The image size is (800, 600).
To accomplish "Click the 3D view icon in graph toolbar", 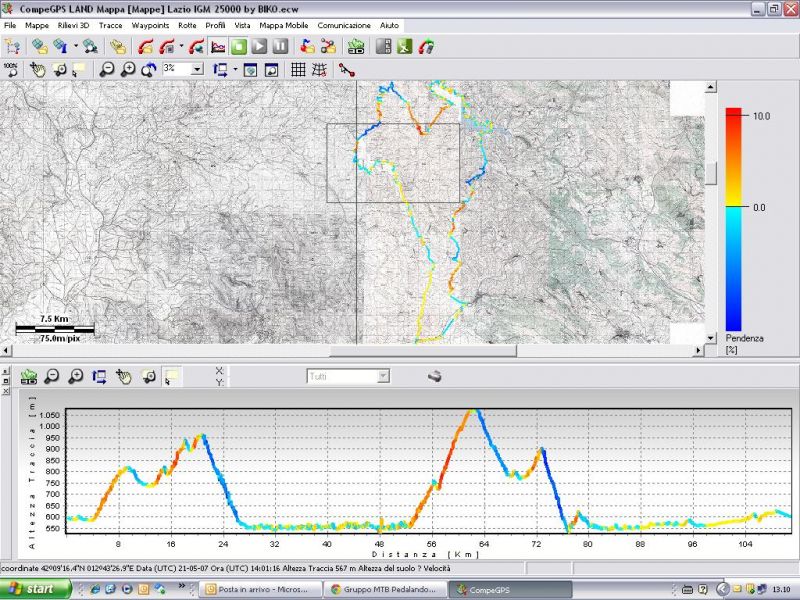I will pos(29,377).
